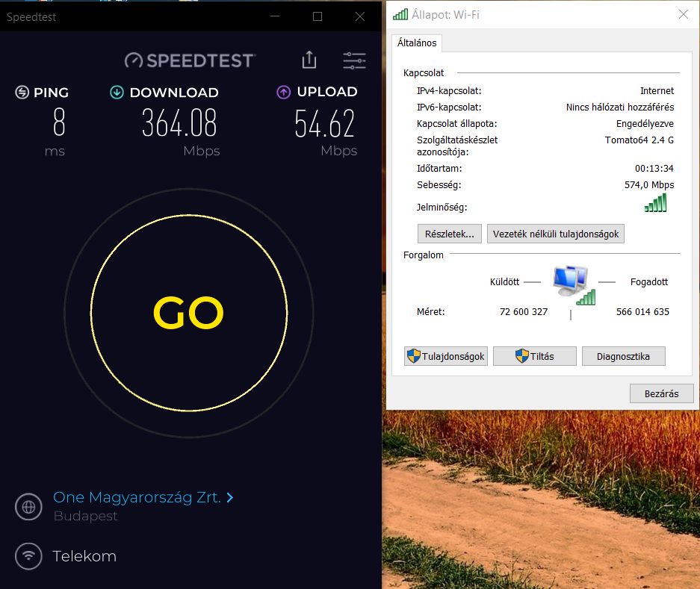The width and height of the screenshot is (700, 589).
Task: Open the Speedtest settings sliders icon
Action: [354, 60]
